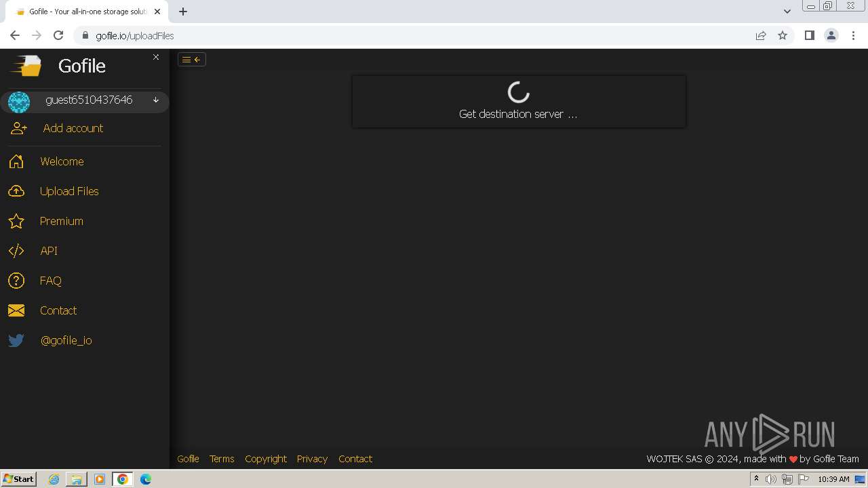Open File Explorer from taskbar

(x=77, y=479)
